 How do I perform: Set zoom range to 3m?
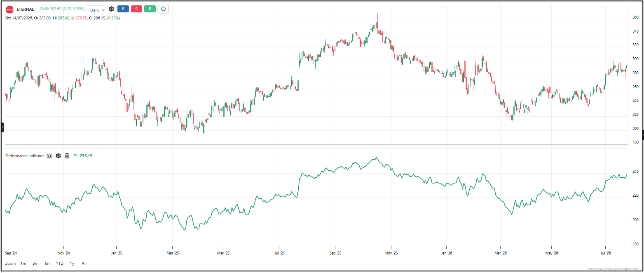tap(35, 263)
